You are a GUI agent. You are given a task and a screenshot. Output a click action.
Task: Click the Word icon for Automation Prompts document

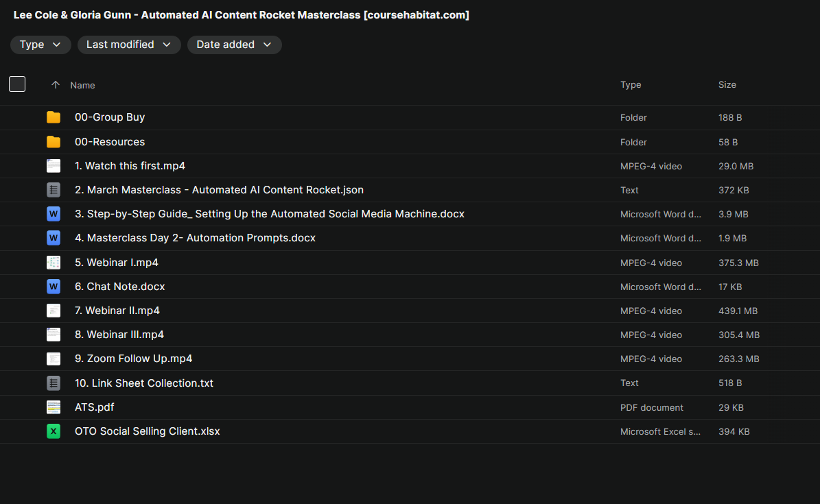[x=54, y=238]
